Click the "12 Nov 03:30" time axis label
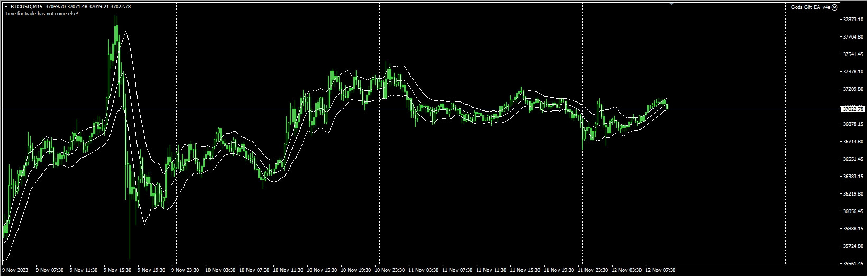The height and width of the screenshot is (277, 868). 626,270
